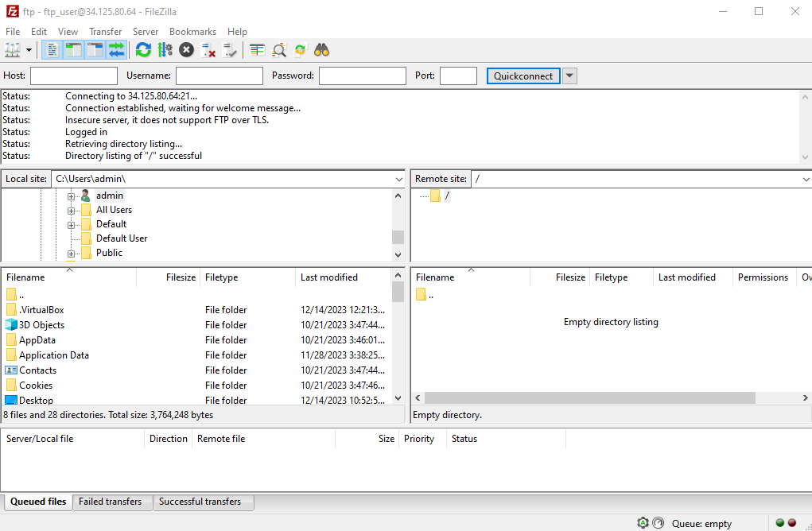This screenshot has width=812, height=531.
Task: Toggle message log display
Action: (x=52, y=50)
